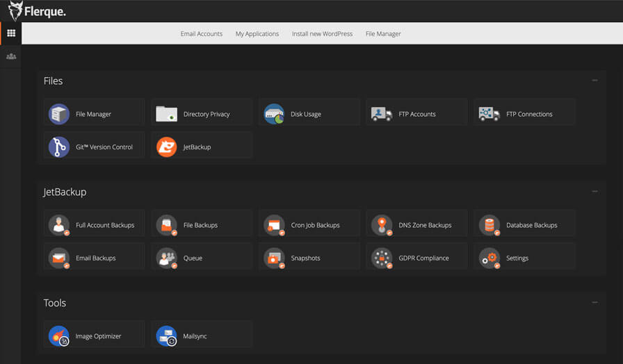Open the Database Backups link
Screen dimensions: 623x364
click(531, 225)
